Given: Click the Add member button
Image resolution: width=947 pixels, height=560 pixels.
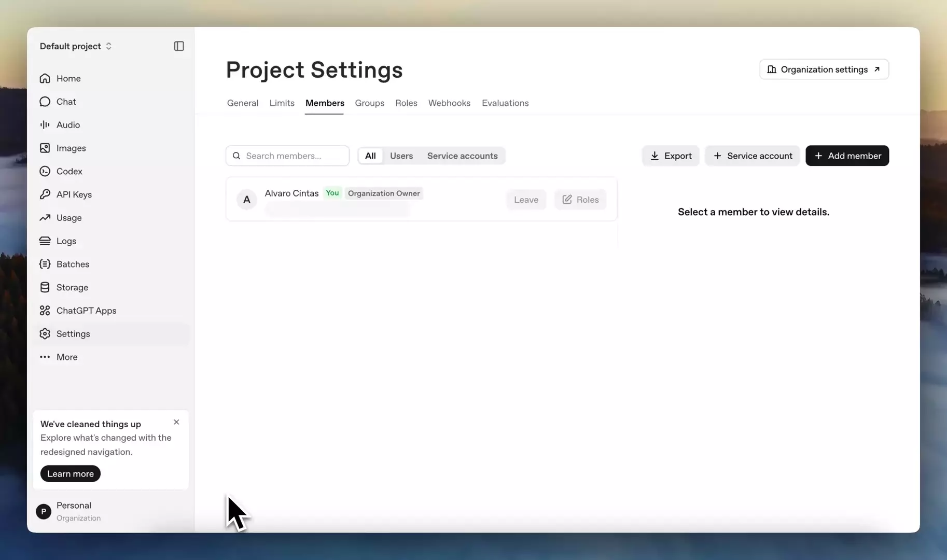Looking at the screenshot, I should click(847, 156).
